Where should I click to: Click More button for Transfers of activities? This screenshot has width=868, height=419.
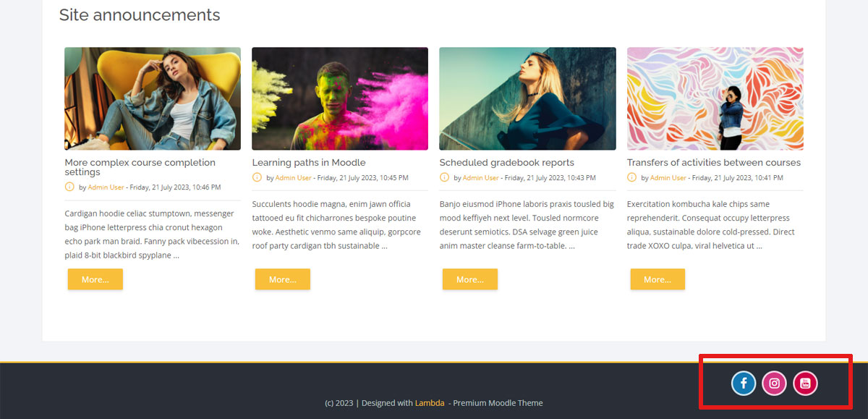click(x=658, y=279)
